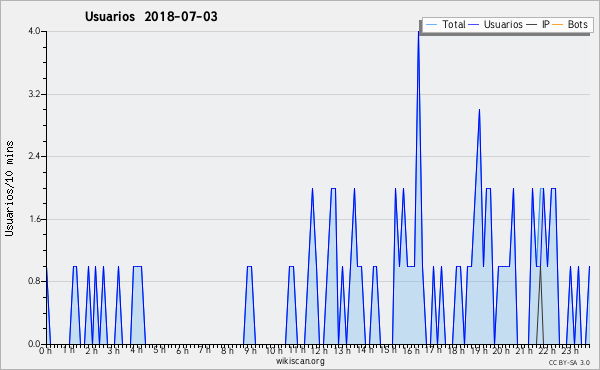Screen dimensions: 600x370
Task: Click the 7 h x-axis label
Action: [205, 350]
